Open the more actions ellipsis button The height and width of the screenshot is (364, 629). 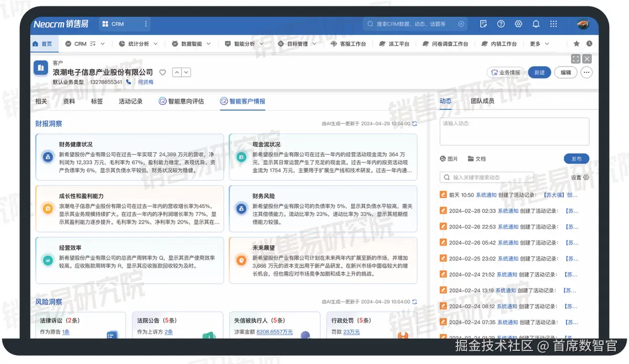[587, 72]
